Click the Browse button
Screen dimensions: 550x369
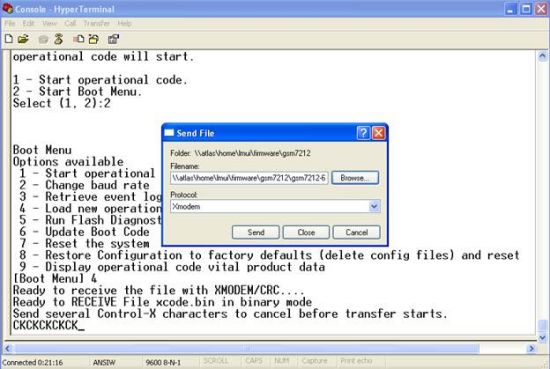pos(355,178)
